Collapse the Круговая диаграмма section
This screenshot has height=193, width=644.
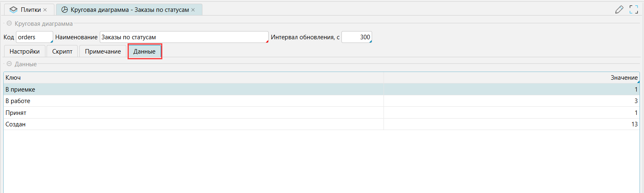(9, 24)
